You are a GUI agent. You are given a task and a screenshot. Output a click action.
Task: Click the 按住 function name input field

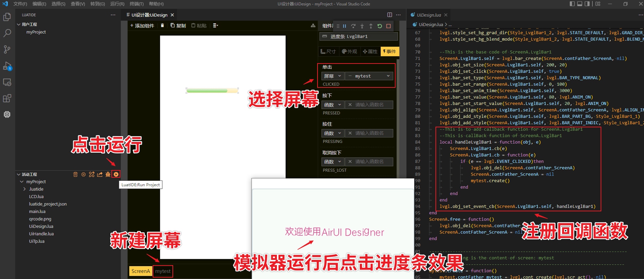(369, 133)
